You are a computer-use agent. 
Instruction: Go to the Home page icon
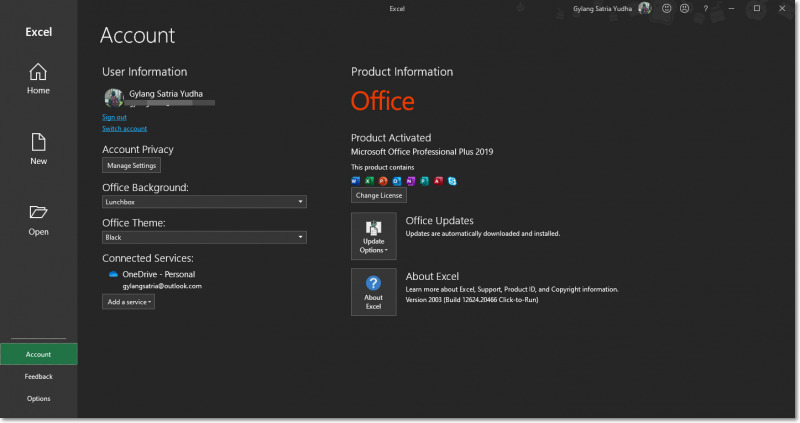pyautogui.click(x=38, y=72)
